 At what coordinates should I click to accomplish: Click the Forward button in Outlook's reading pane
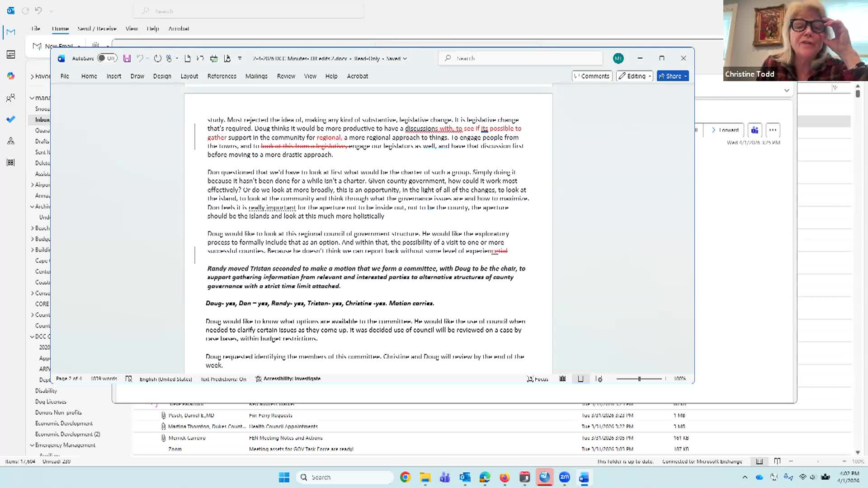click(x=725, y=130)
